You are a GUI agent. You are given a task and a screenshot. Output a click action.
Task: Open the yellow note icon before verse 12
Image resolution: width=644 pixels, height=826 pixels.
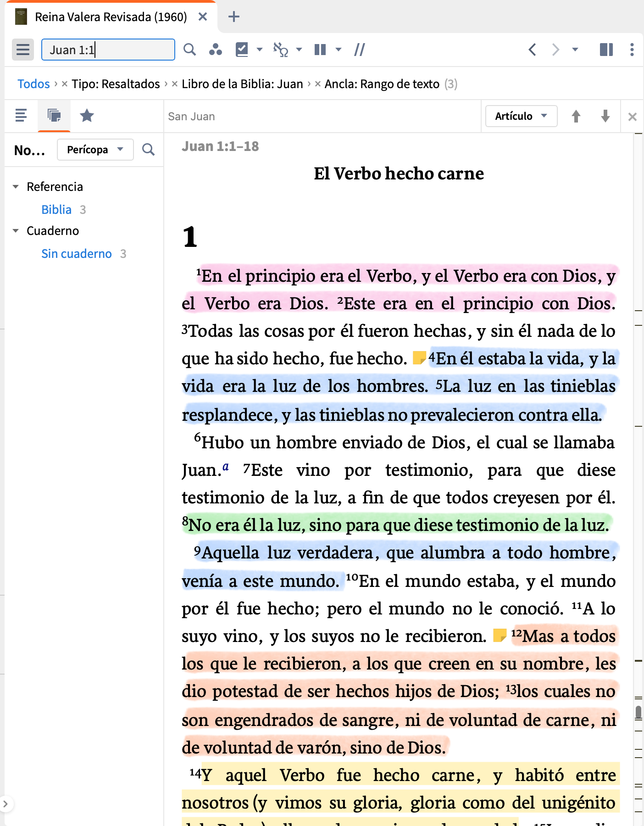click(x=499, y=635)
